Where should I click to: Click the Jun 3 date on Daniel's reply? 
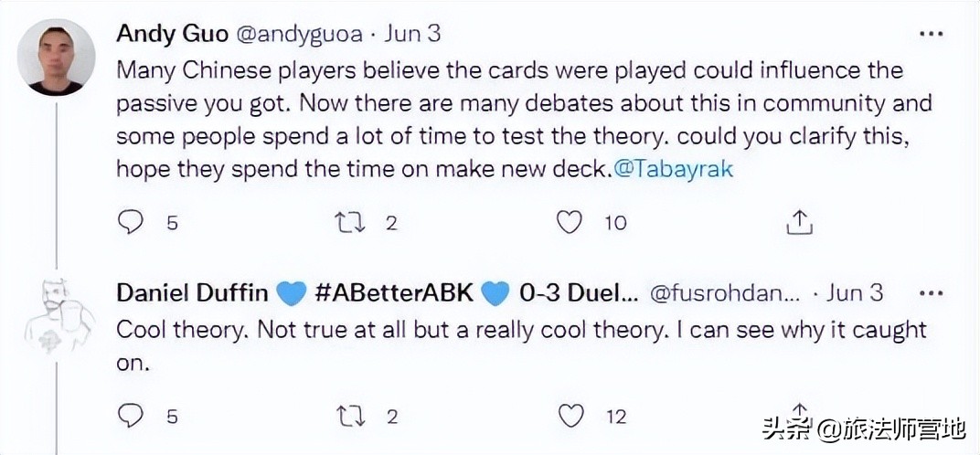[x=854, y=292]
